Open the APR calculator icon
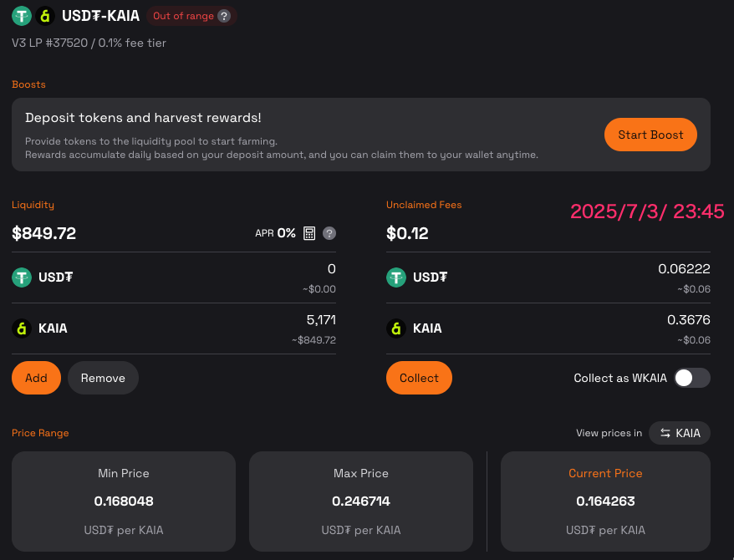Image resolution: width=734 pixels, height=560 pixels. [309, 233]
